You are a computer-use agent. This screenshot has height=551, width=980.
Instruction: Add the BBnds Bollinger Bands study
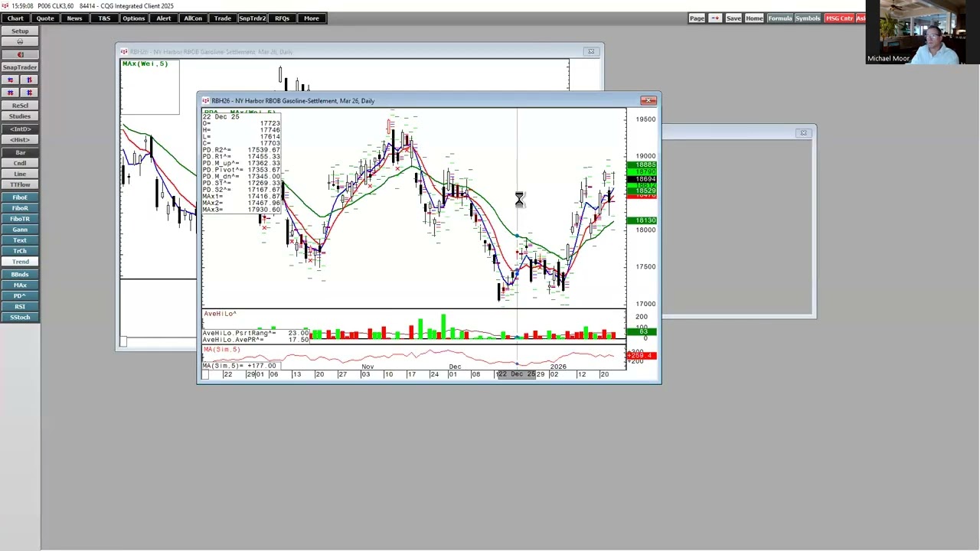[x=20, y=274]
